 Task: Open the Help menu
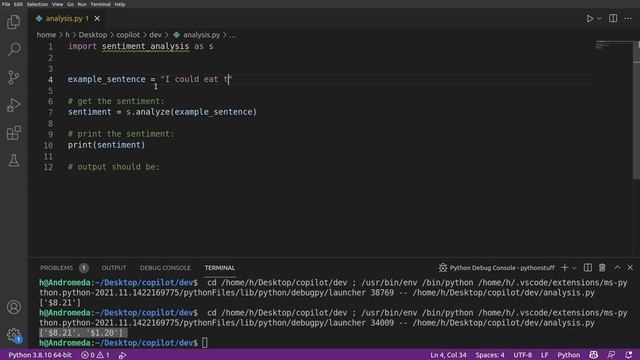pyautogui.click(x=120, y=4)
